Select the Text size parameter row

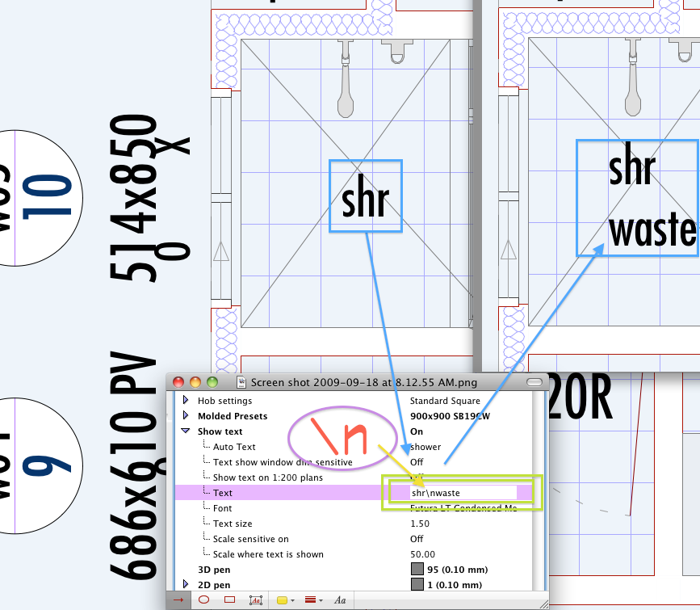coord(233,524)
